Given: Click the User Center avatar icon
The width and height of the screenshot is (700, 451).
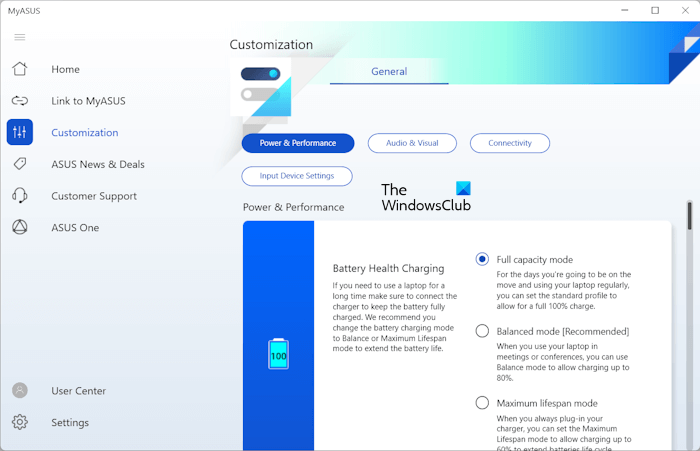Looking at the screenshot, I should 20,391.
